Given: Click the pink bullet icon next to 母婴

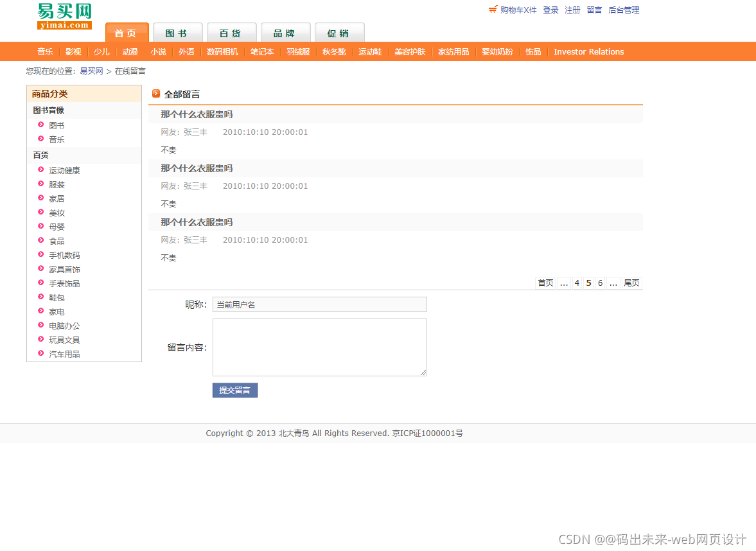Looking at the screenshot, I should click(x=41, y=226).
